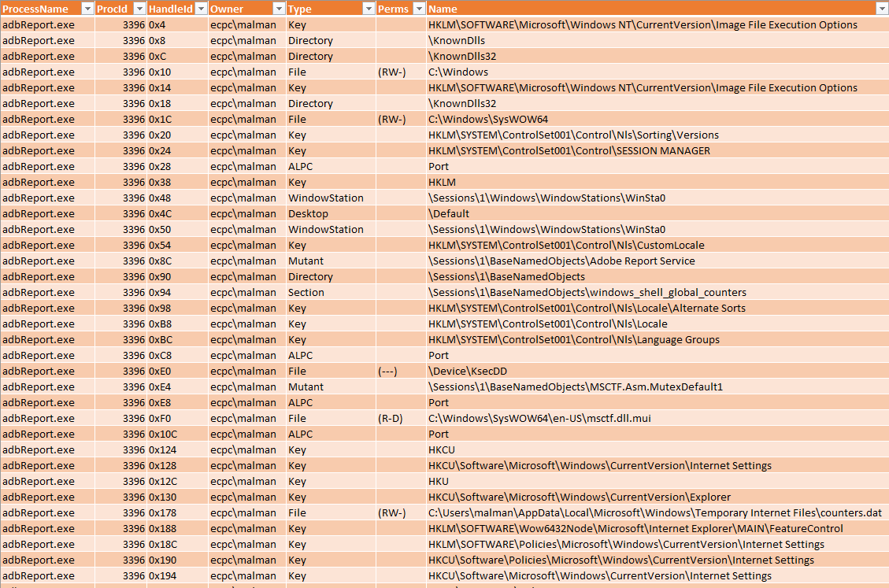This screenshot has height=588, width=889.
Task: Select handle ID cell 0x194
Action: point(177,575)
